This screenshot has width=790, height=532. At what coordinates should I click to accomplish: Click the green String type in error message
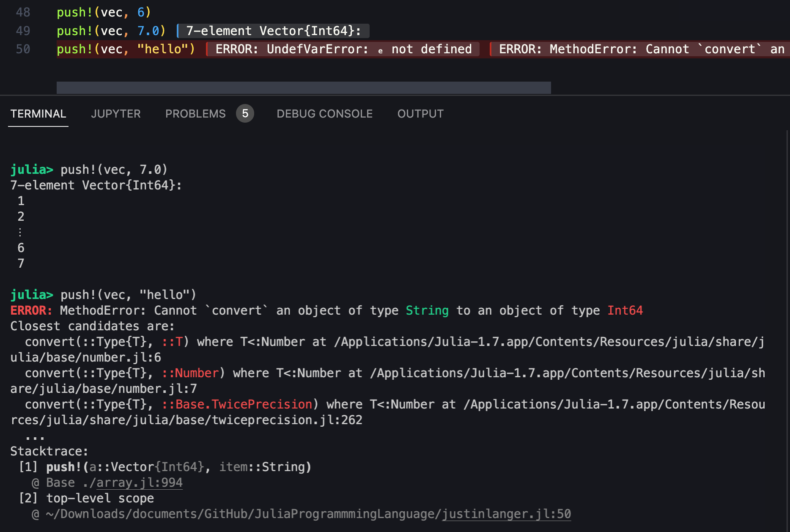tap(427, 310)
